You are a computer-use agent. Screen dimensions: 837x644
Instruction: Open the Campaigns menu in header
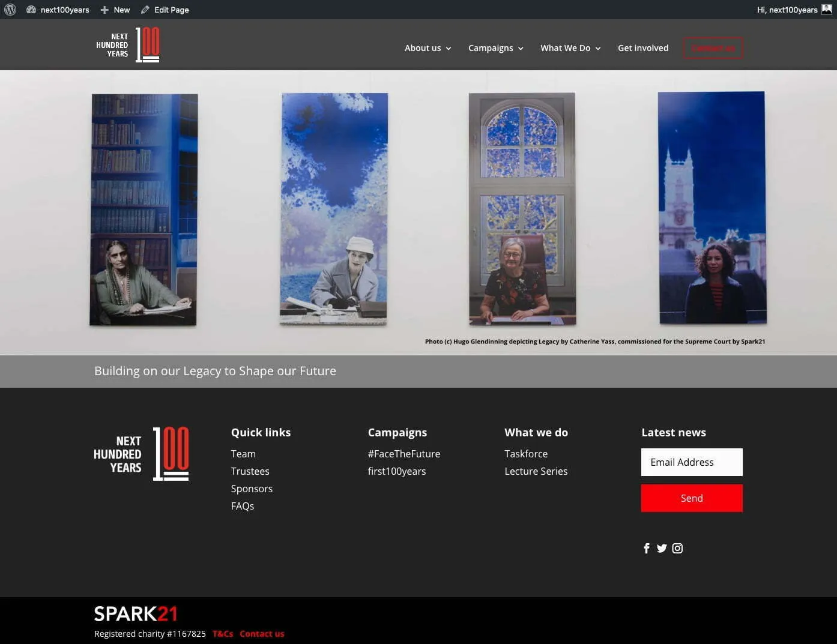tap(491, 48)
